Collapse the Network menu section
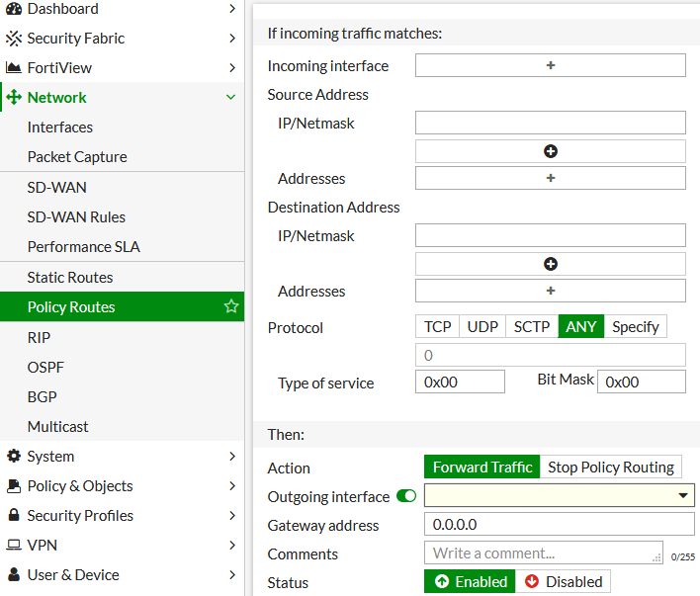Viewport: 700px width, 596px height. click(x=231, y=98)
